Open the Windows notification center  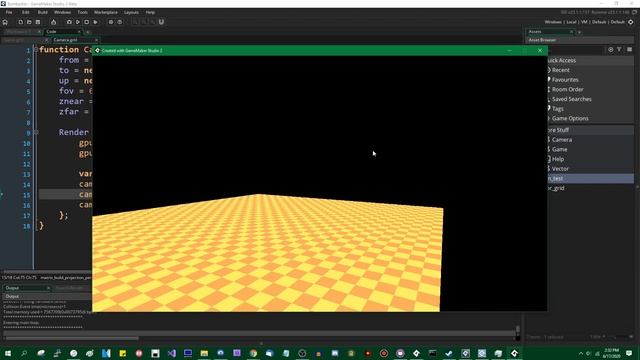tap(629, 353)
